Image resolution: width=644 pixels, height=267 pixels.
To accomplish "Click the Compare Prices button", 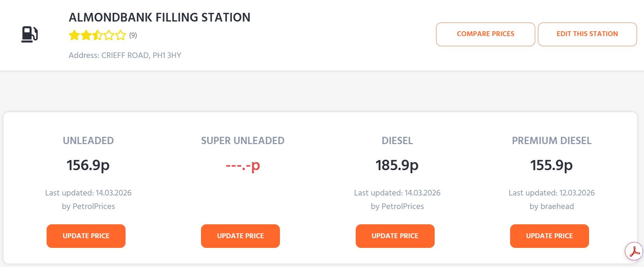I will [485, 34].
